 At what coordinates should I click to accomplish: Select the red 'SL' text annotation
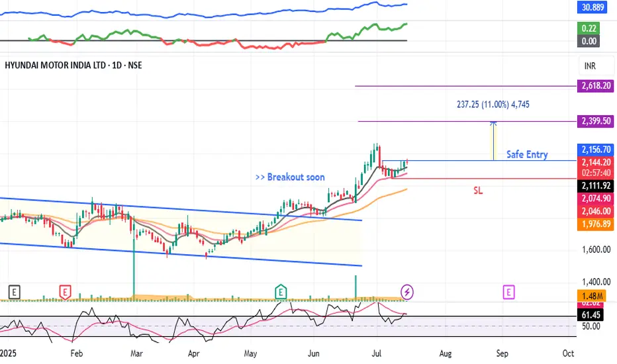[x=478, y=191]
